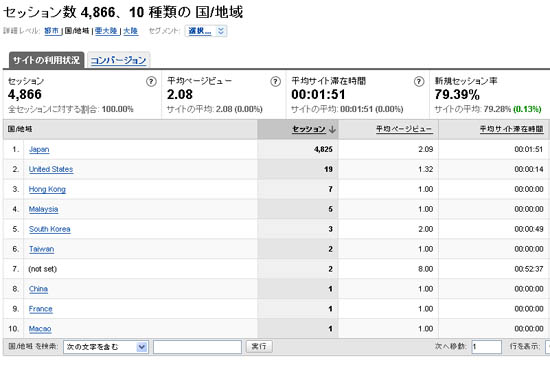This screenshot has width=550, height=376.
Task: Switch to サイトの利用状況 tab
Action: [x=46, y=60]
